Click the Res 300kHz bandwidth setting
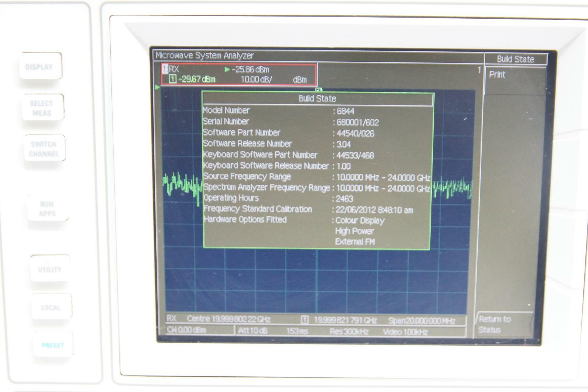588x392 pixels. coord(349,331)
